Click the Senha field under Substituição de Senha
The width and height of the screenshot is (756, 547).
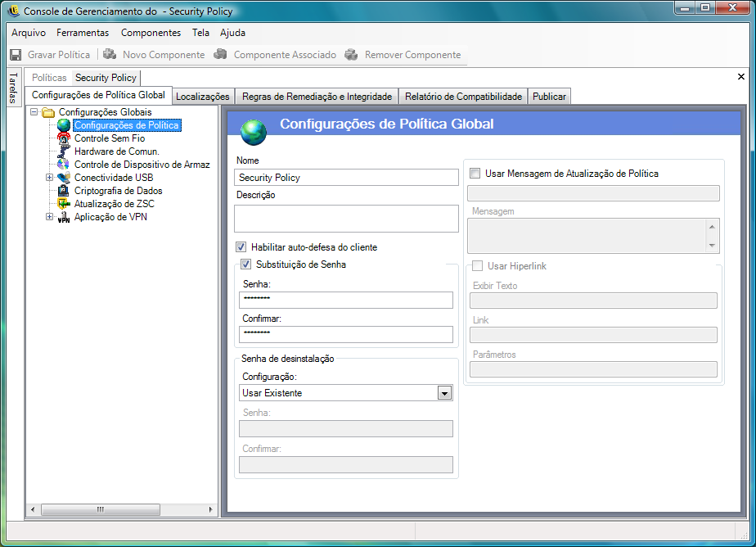click(346, 300)
